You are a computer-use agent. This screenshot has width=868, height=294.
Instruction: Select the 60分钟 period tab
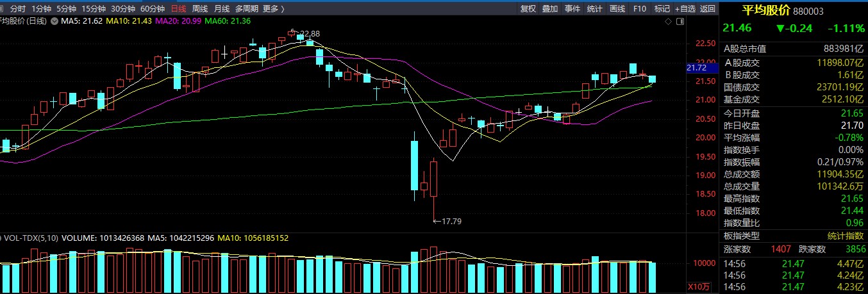pos(152,9)
